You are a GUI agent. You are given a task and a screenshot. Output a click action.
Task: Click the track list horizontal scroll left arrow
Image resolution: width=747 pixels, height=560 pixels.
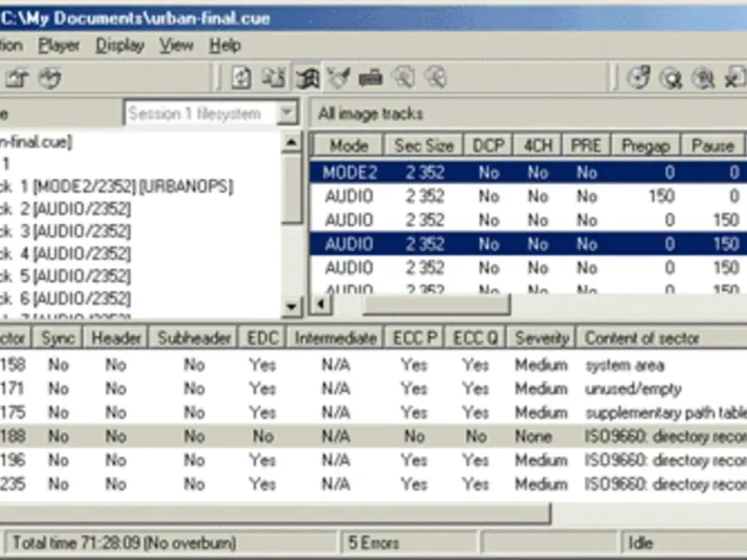(321, 304)
